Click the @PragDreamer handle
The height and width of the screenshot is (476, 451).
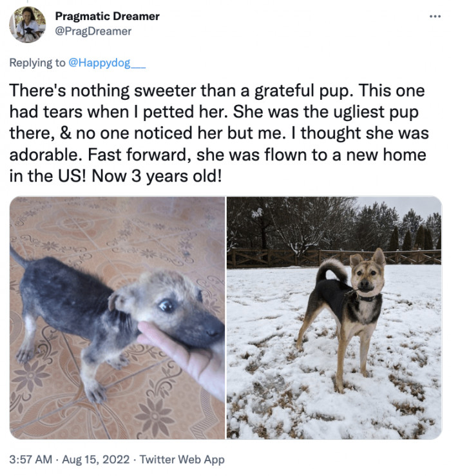pos(93,32)
